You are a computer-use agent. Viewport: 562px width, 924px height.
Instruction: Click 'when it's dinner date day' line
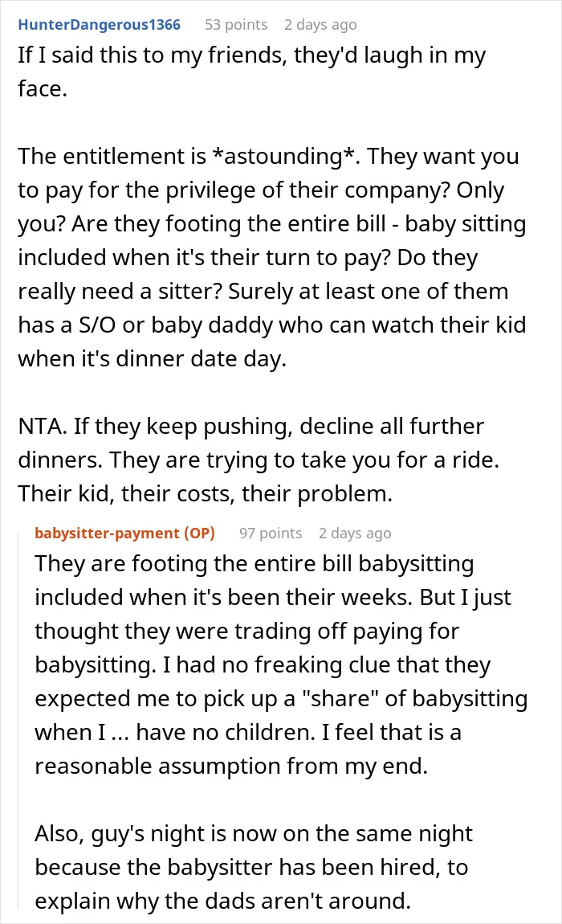(152, 359)
